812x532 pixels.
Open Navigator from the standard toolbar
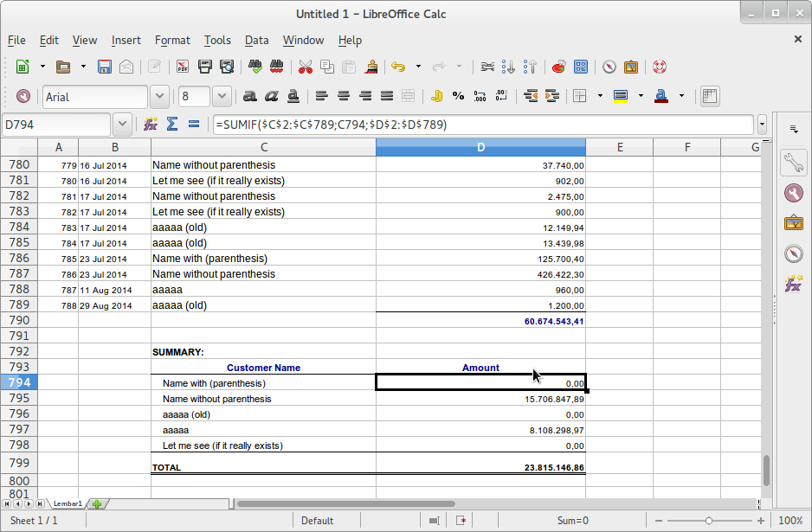[x=609, y=67]
